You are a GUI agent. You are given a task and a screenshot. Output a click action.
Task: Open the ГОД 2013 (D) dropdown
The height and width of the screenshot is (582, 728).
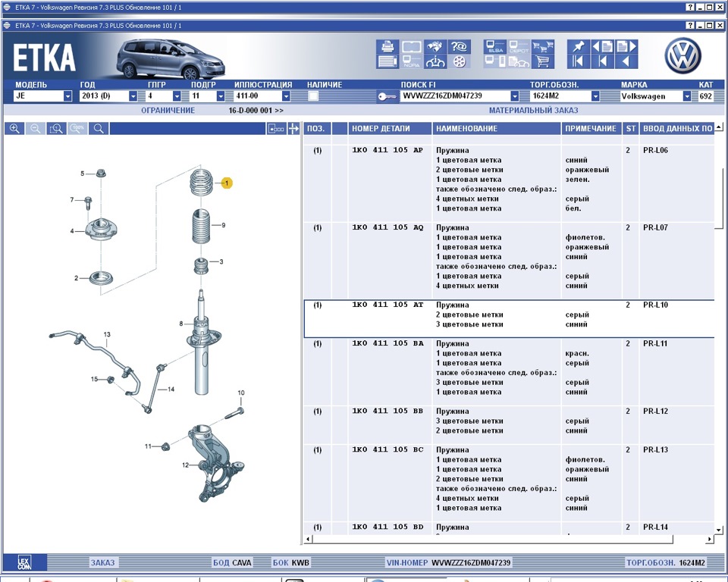tap(133, 96)
